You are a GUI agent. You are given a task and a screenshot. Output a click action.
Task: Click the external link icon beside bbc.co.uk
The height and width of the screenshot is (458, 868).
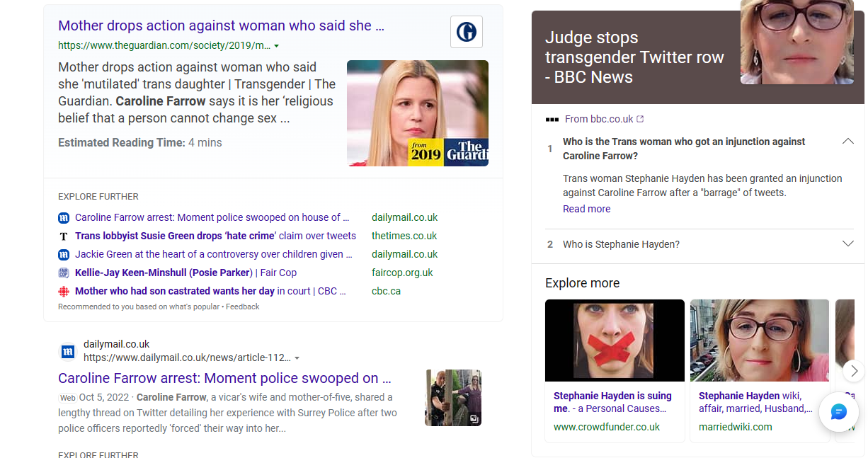click(641, 119)
